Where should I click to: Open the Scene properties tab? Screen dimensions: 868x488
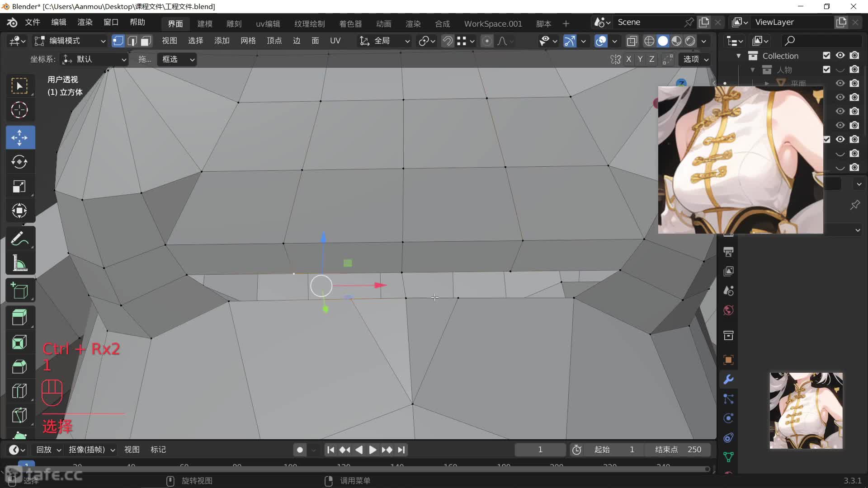pos(728,291)
